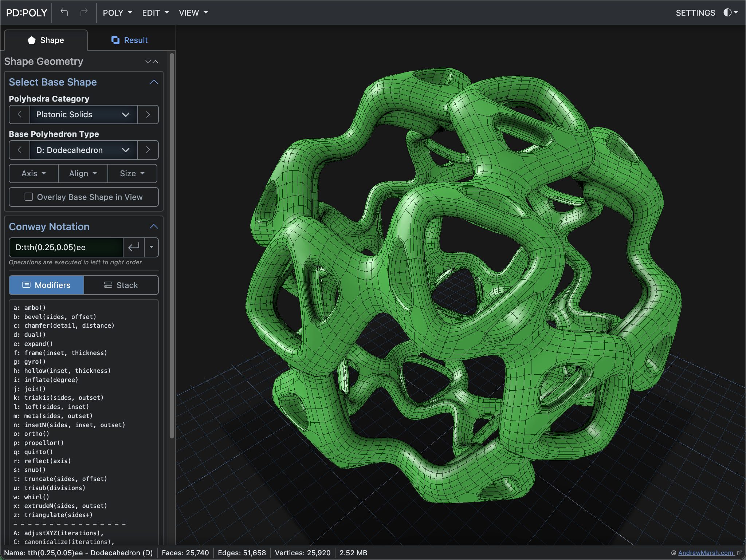Open the AndrewMarsh.com link
This screenshot has width=746, height=560.
tap(705, 553)
